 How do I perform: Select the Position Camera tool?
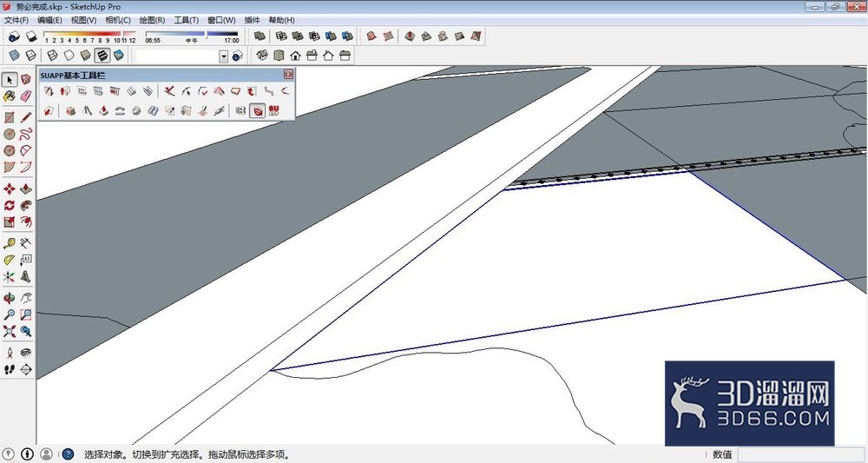tap(10, 352)
